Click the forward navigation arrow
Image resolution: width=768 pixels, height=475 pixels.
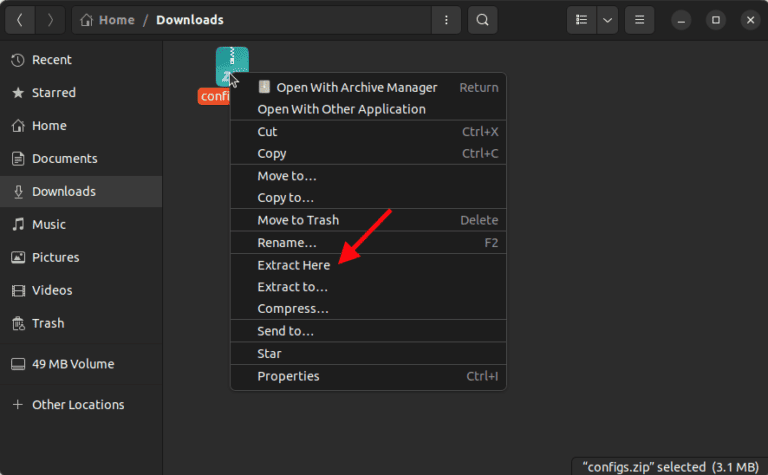[51, 20]
